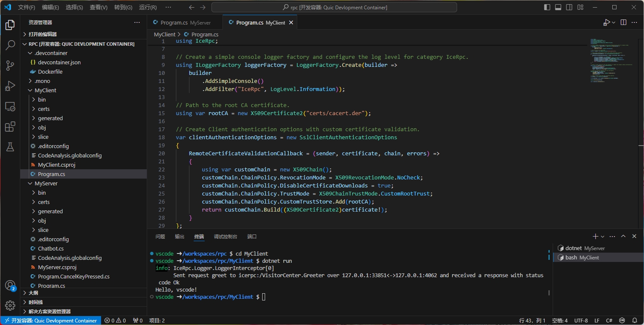Viewport: 644px width, 325px height.
Task: Select the dotnet MyServer terminal
Action: tap(597, 248)
